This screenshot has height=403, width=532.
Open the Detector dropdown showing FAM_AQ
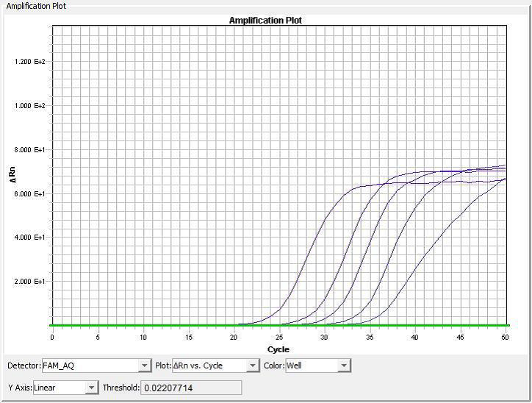144,365
